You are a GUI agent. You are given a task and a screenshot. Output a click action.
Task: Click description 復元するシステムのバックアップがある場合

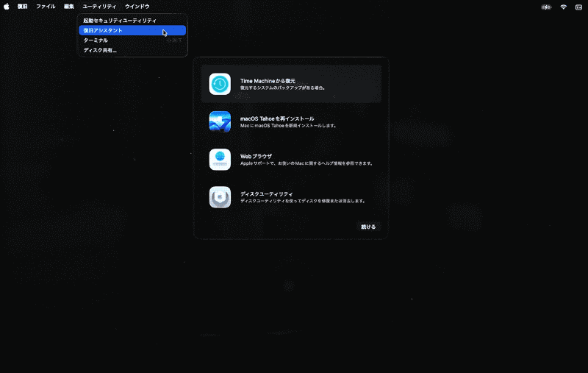click(283, 88)
